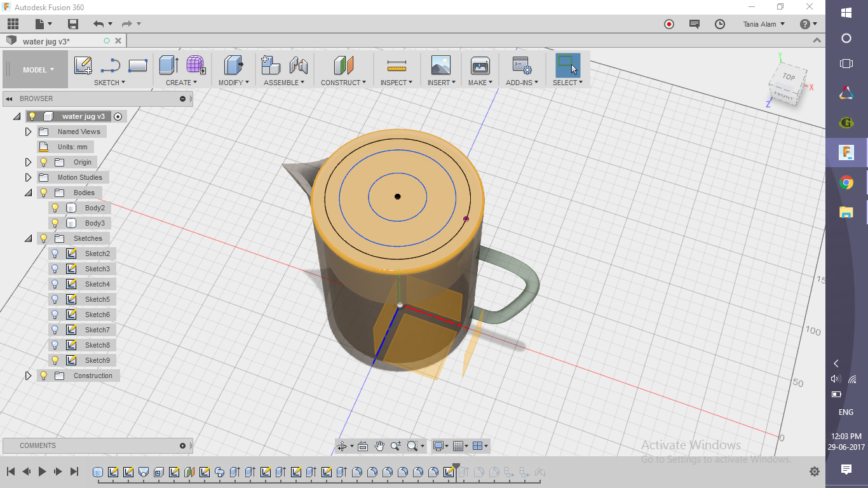This screenshot has height=488, width=868.
Task: Select the Measure ruler tool
Action: 397,65
